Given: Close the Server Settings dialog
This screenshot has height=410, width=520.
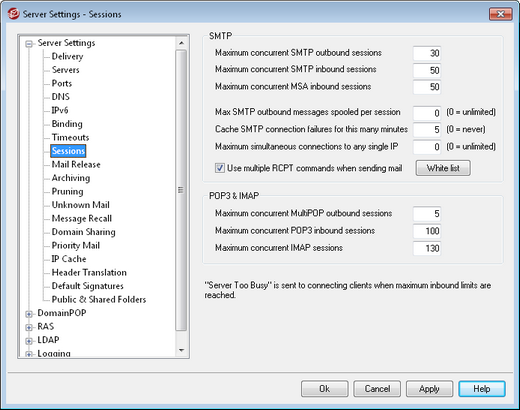Looking at the screenshot, I should click(500, 14).
